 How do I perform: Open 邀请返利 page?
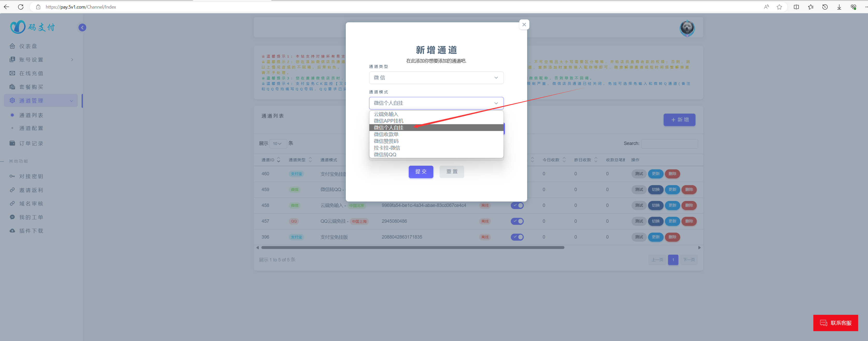pos(31,190)
